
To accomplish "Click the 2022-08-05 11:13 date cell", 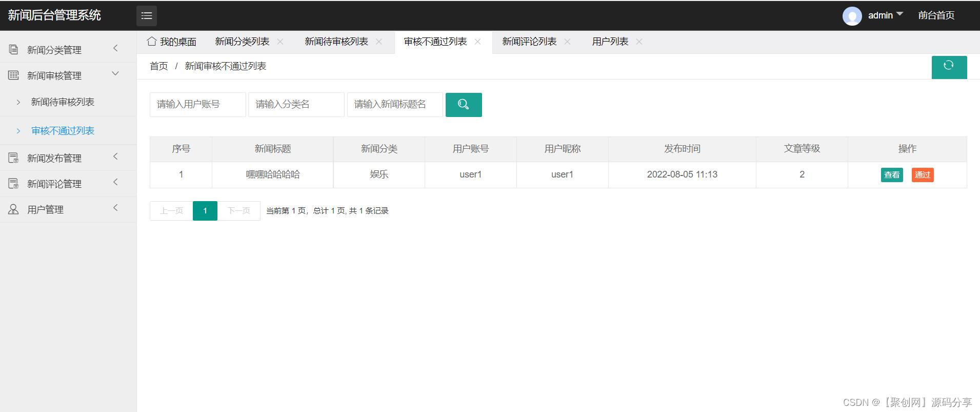I will 682,174.
